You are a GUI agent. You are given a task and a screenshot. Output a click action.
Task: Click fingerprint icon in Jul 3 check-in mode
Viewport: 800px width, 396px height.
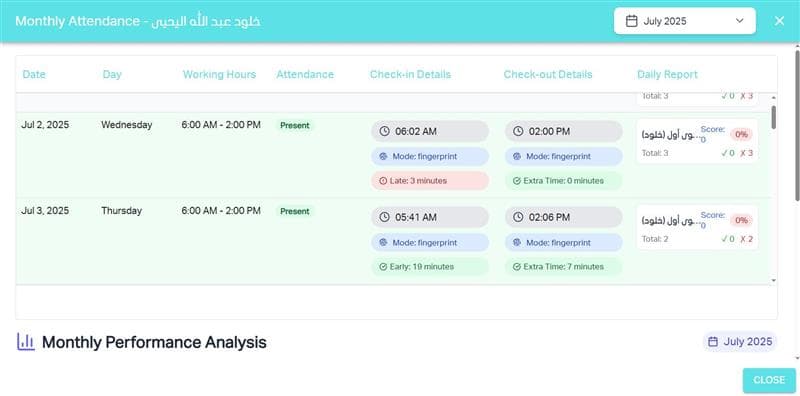[383, 243]
